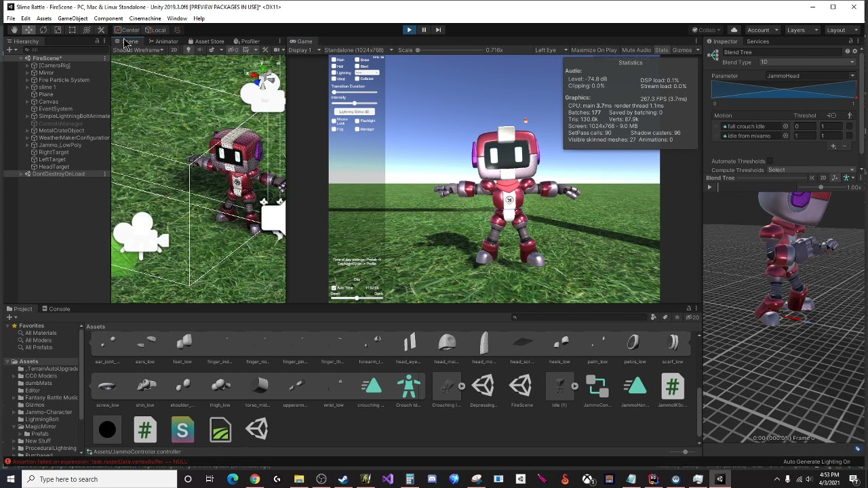Open the GameObject menu
The width and height of the screenshot is (868, 488).
(x=73, y=18)
